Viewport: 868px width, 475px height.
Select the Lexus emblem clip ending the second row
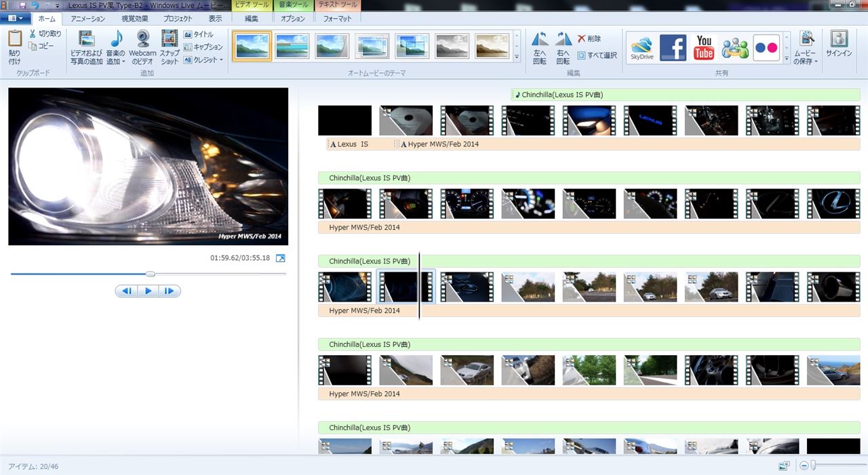coord(833,203)
